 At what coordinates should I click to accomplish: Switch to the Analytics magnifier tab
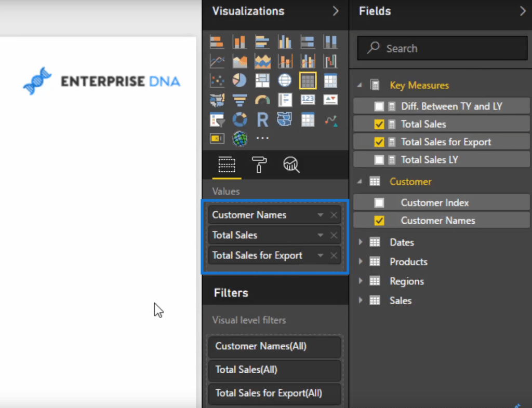[291, 165]
